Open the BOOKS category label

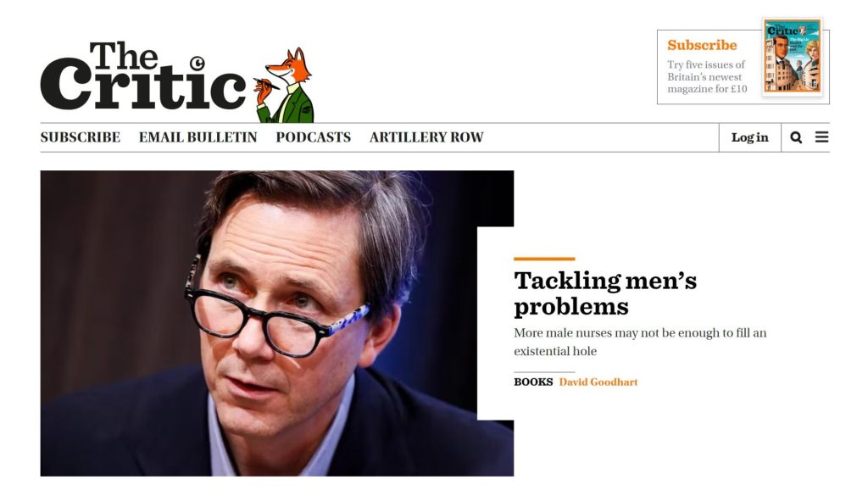tap(533, 382)
